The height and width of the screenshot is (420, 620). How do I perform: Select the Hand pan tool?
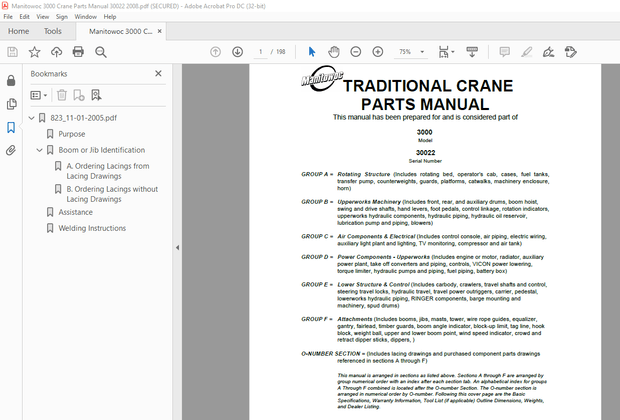click(x=333, y=52)
